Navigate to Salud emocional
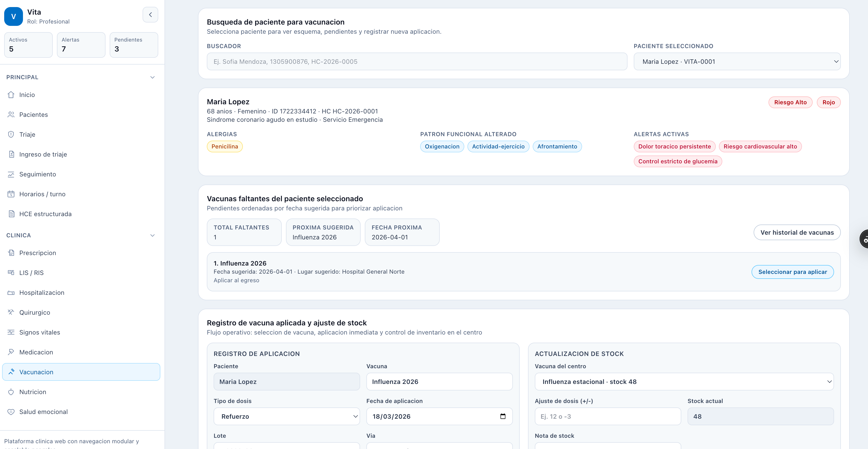Image resolution: width=868 pixels, height=449 pixels. [81, 412]
